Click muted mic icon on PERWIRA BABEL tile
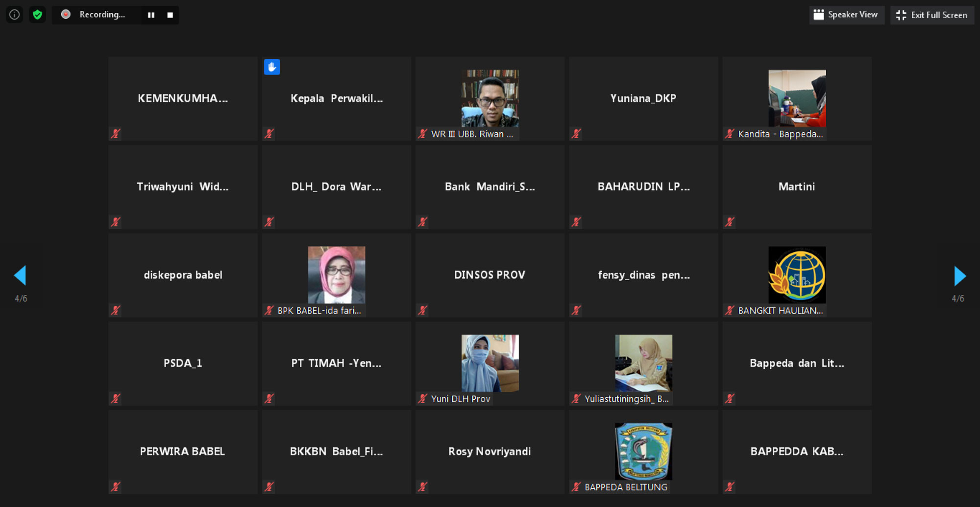 116,486
